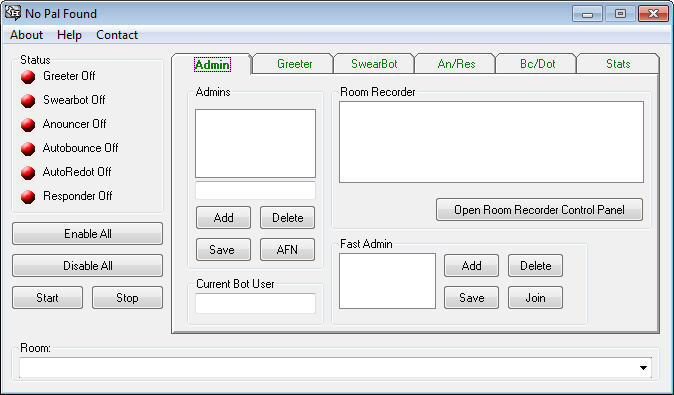This screenshot has width=674, height=395.
Task: Open the Help menu
Action: pyautogui.click(x=69, y=35)
